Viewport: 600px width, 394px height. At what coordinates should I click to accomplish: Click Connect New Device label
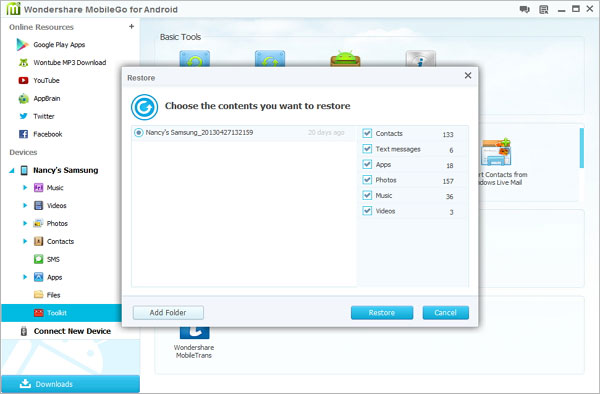pyautogui.click(x=72, y=331)
